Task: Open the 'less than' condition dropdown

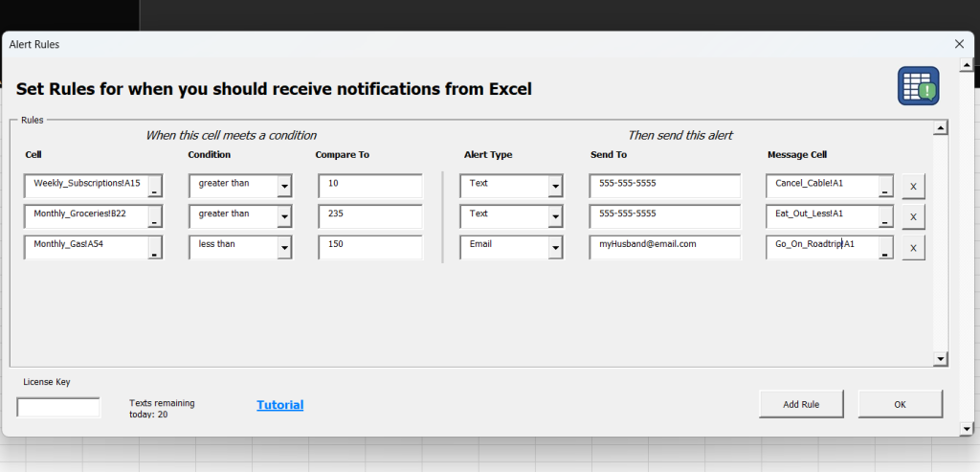Action: 284,249
